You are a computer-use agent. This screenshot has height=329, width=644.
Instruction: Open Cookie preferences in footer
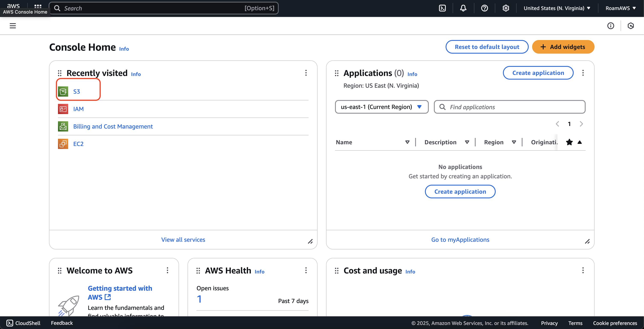[x=615, y=323]
